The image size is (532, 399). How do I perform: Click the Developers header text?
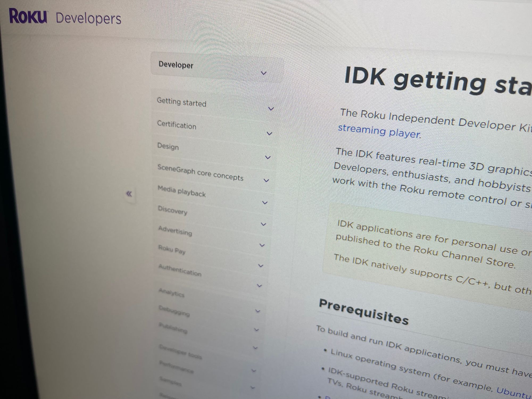point(88,19)
